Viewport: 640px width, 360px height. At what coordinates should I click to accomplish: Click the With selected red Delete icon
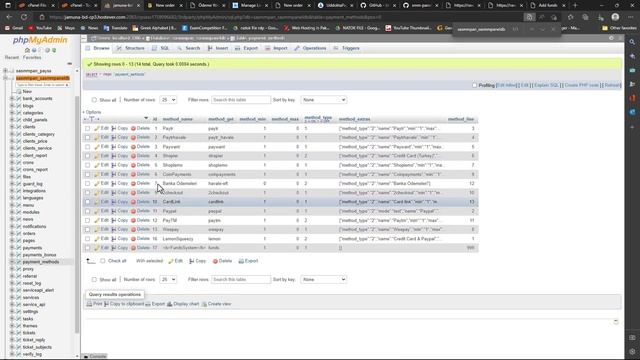(215, 261)
